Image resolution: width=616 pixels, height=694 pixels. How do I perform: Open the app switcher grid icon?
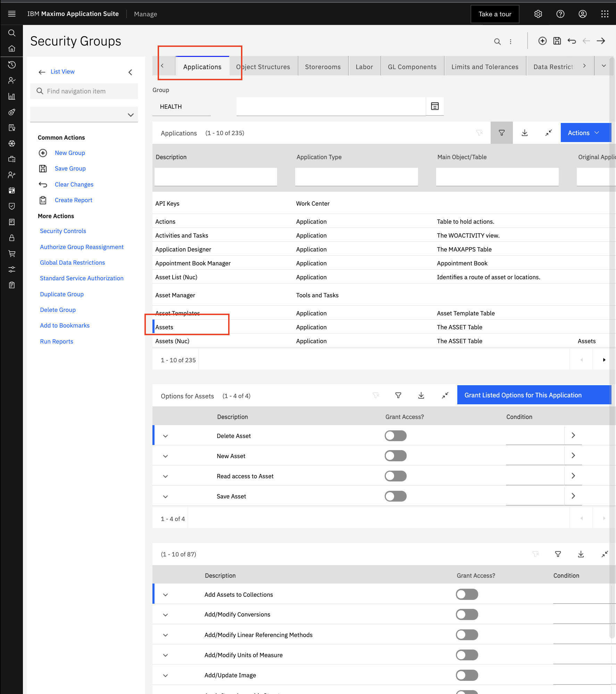click(x=605, y=14)
